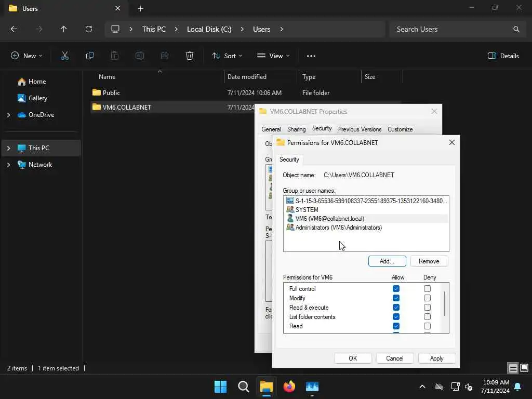532x399 pixels.
Task: Select the Public folder
Action: (246, 92)
